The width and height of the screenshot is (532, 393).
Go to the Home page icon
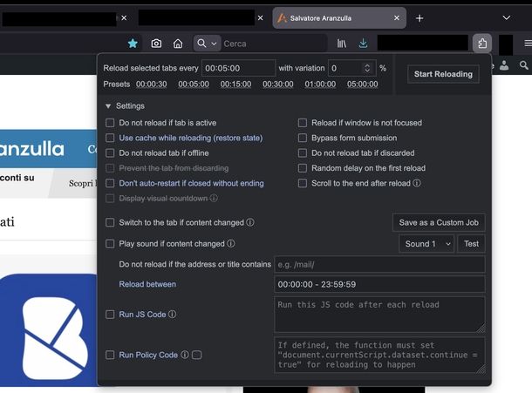178,44
